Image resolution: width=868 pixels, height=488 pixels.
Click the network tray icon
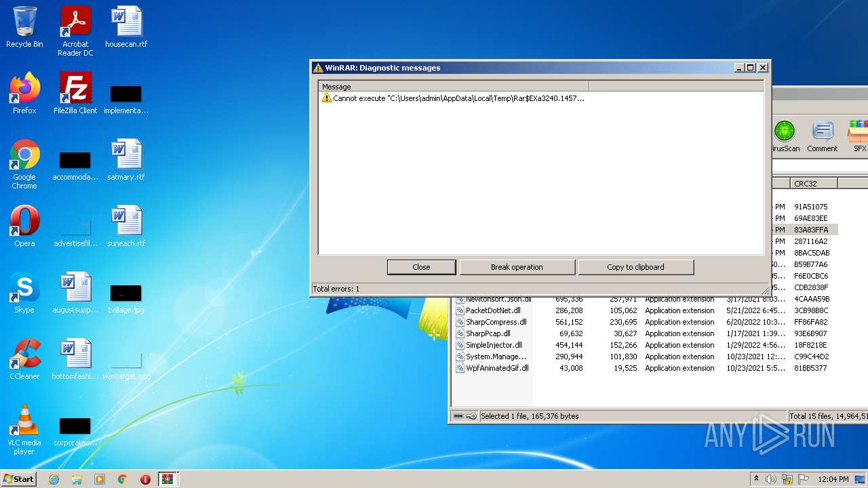coord(787,479)
